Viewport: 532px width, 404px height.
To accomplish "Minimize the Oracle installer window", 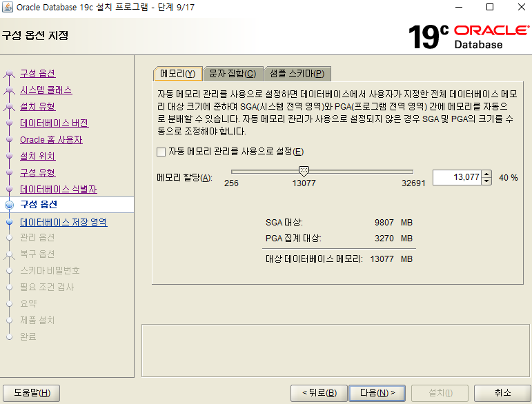I will click(x=459, y=7).
